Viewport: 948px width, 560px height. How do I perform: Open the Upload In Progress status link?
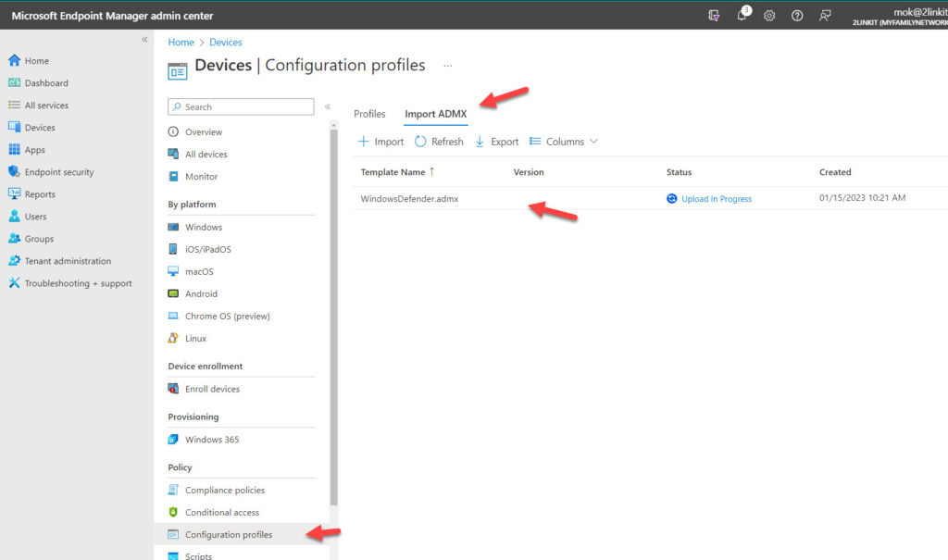pyautogui.click(x=717, y=198)
